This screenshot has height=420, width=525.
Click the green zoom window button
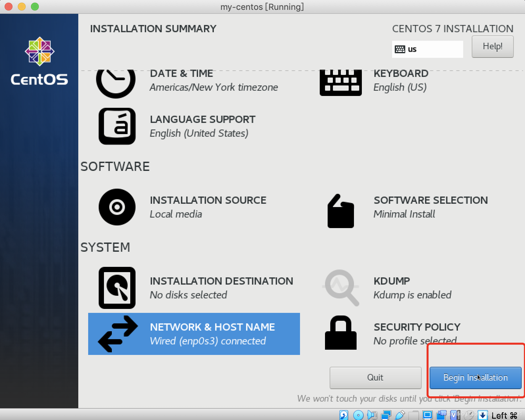35,7
